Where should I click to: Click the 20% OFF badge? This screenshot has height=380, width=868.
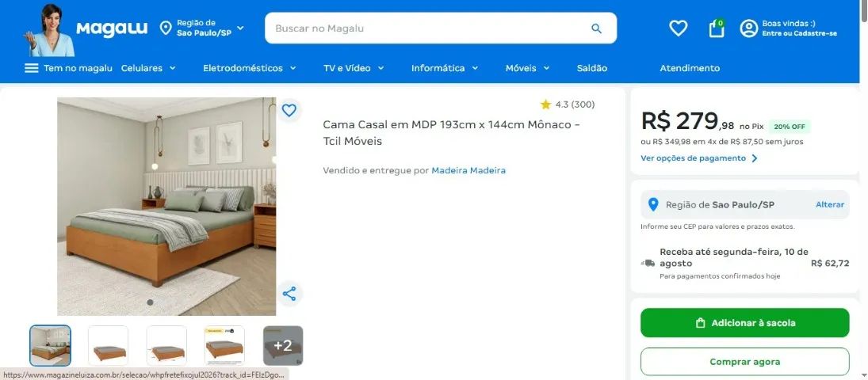tap(790, 127)
